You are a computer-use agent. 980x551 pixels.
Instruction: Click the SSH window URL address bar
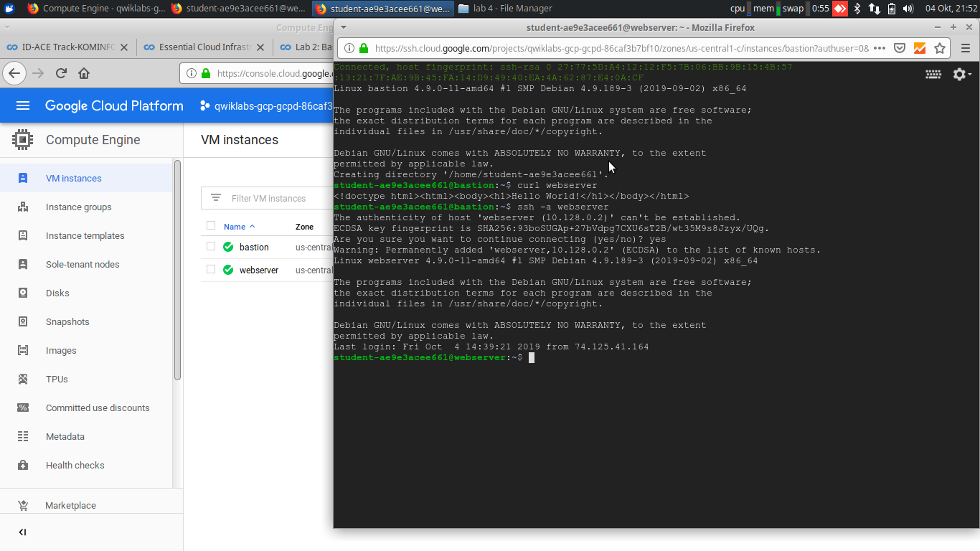[621, 49]
